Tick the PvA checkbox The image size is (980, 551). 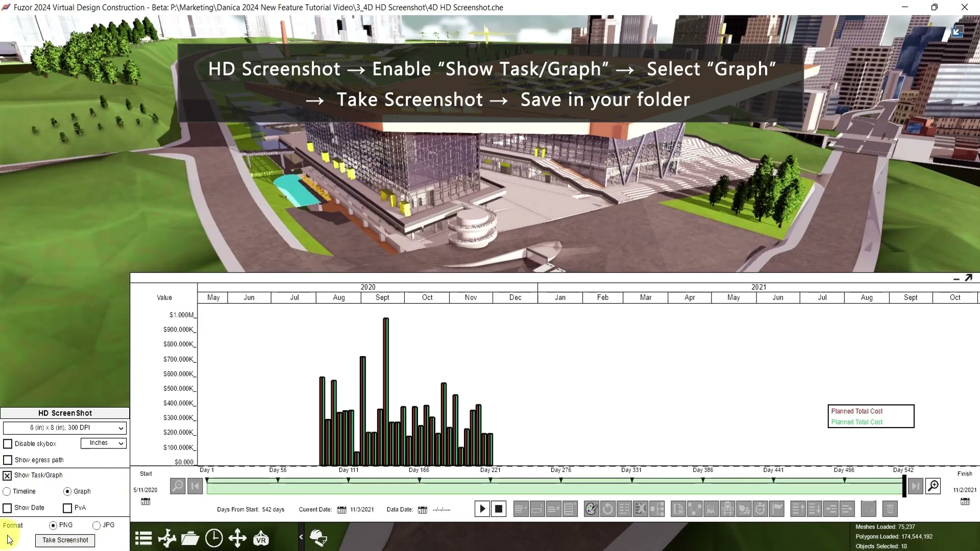pyautogui.click(x=67, y=508)
